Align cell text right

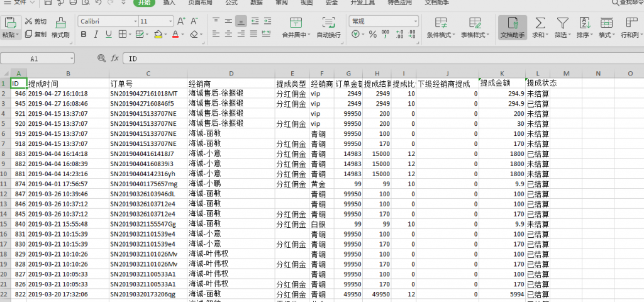click(x=241, y=34)
